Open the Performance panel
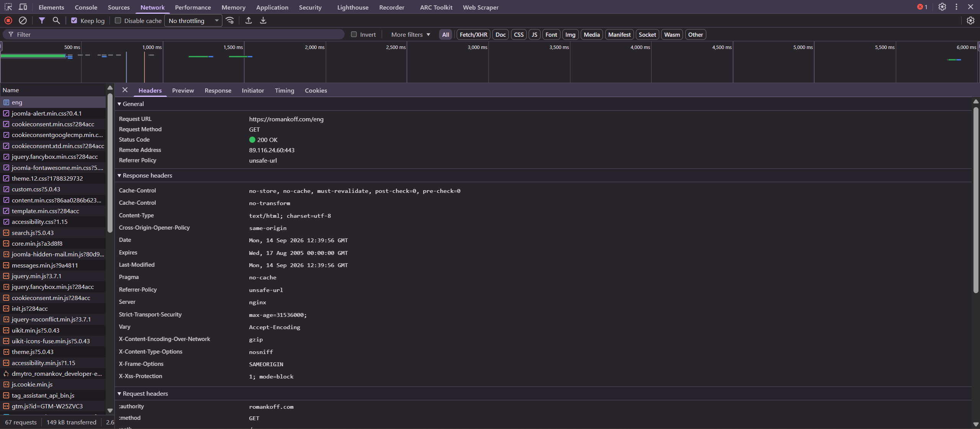Image resolution: width=980 pixels, height=429 pixels. (193, 7)
